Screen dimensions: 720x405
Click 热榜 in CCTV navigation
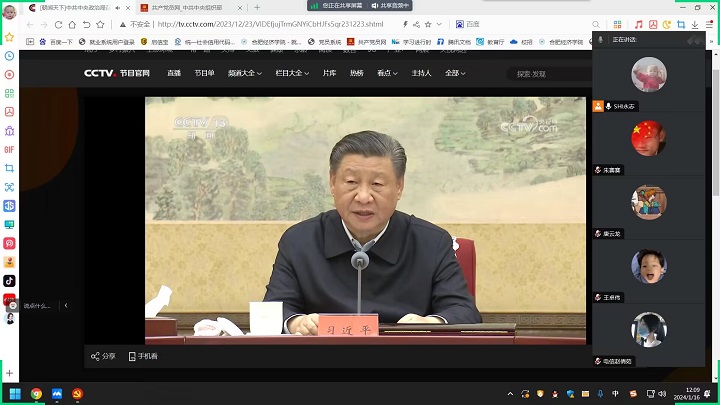[357, 73]
